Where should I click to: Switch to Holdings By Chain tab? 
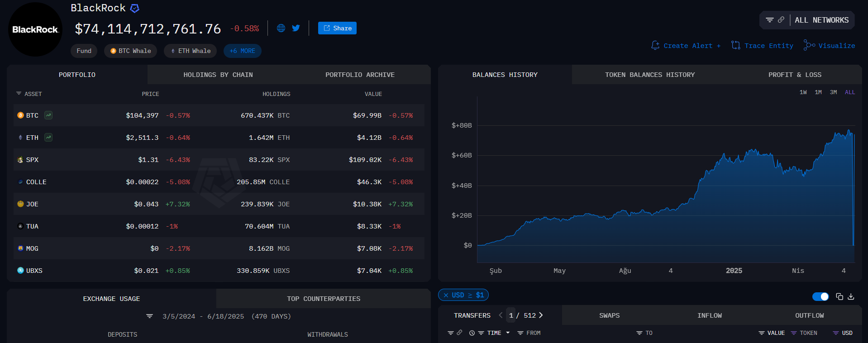coord(218,75)
